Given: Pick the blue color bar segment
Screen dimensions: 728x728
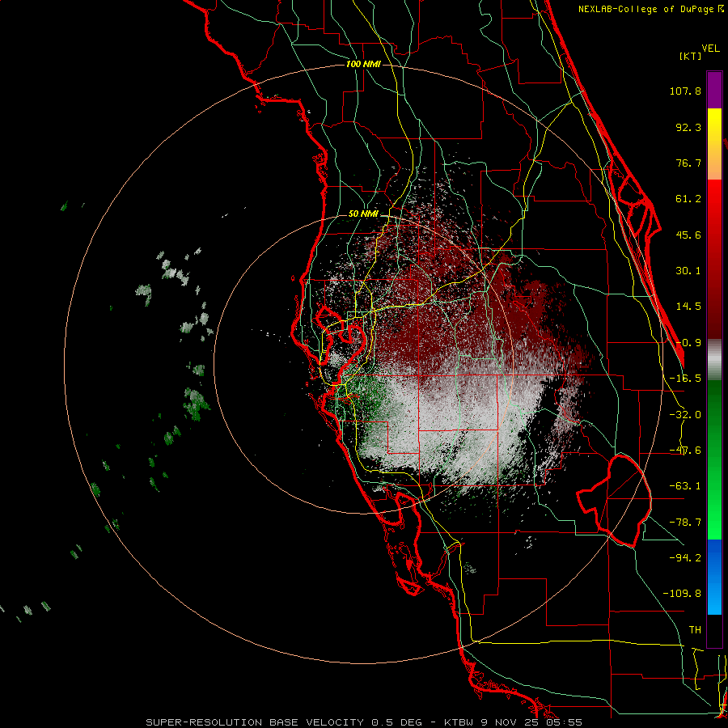Looking at the screenshot, I should tap(714, 577).
